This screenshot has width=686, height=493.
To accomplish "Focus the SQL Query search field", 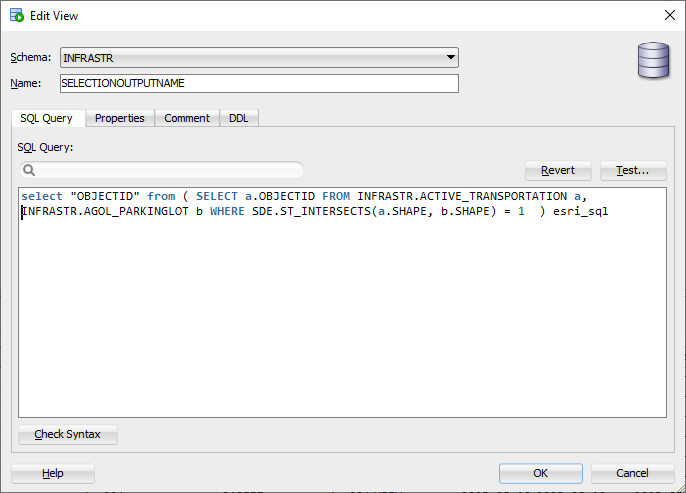I will pyautogui.click(x=165, y=170).
